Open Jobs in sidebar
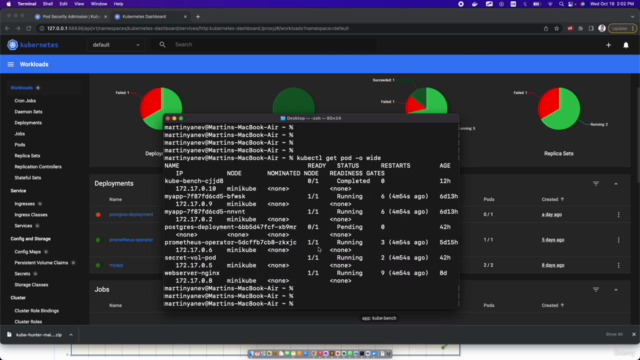Image resolution: width=640 pixels, height=360 pixels. [20, 134]
